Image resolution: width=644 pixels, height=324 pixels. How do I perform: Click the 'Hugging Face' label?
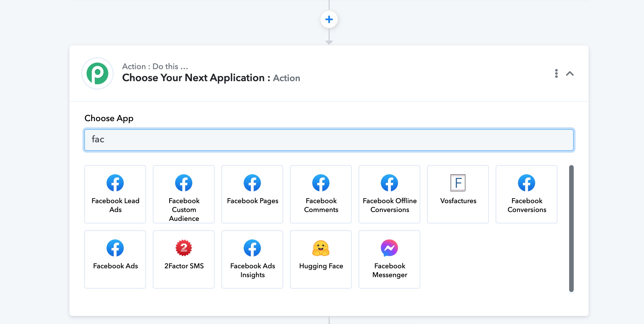coord(321,266)
